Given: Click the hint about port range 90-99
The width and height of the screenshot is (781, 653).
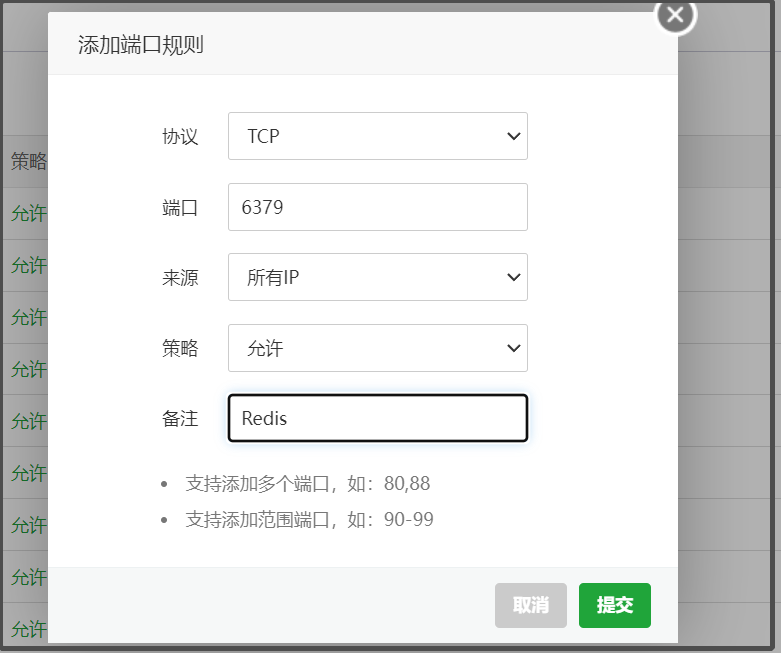Looking at the screenshot, I should click(x=310, y=520).
